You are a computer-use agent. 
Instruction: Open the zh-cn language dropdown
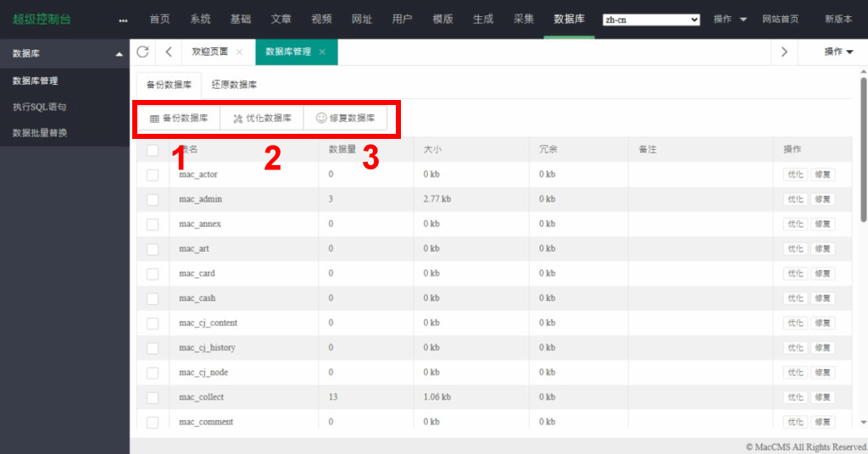(651, 19)
